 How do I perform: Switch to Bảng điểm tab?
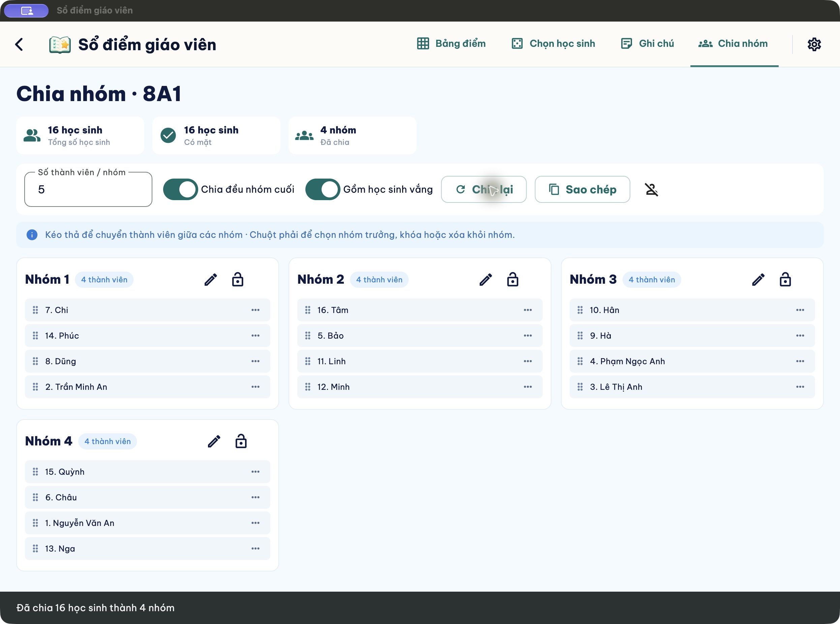(451, 44)
